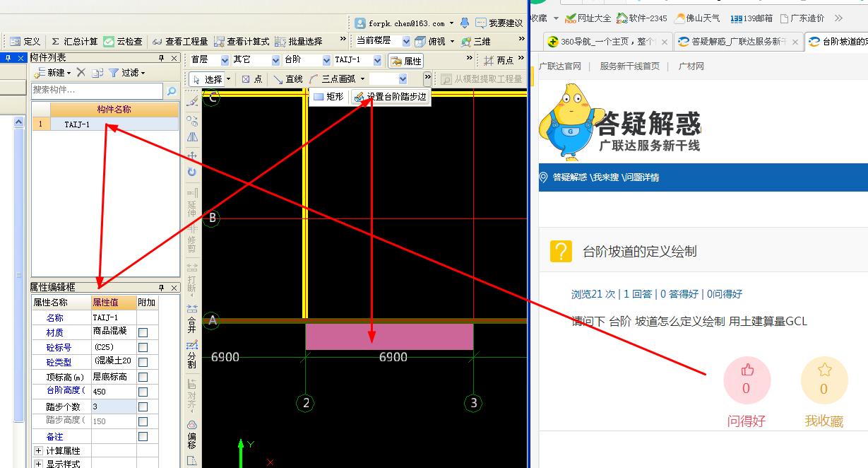Tick the 附加 checkbox for 踏步个数
The width and height of the screenshot is (868, 468).
[143, 406]
